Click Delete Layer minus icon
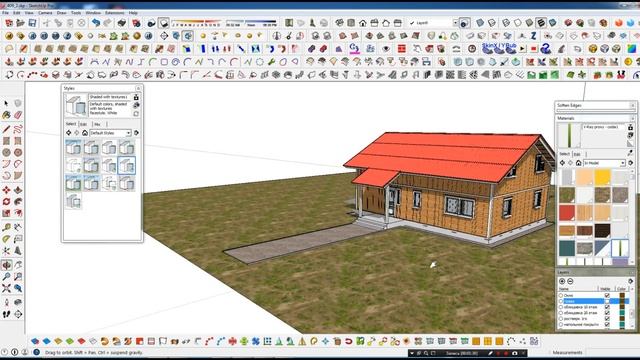Screen dimensions: 640x360 click(570, 281)
